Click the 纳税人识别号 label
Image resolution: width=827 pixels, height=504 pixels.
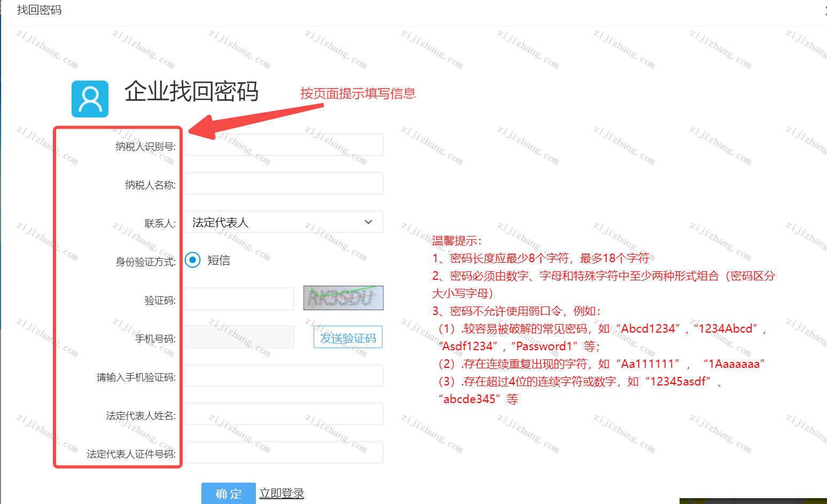click(x=146, y=146)
